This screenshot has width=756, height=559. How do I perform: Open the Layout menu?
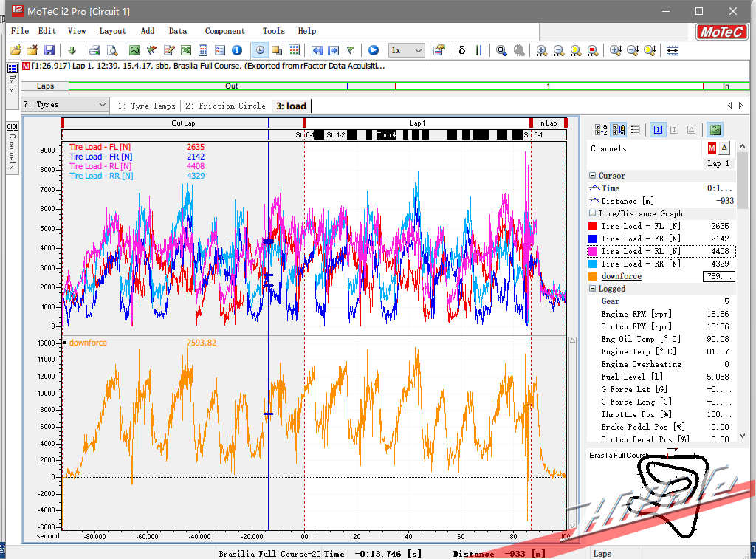pyautogui.click(x=112, y=31)
